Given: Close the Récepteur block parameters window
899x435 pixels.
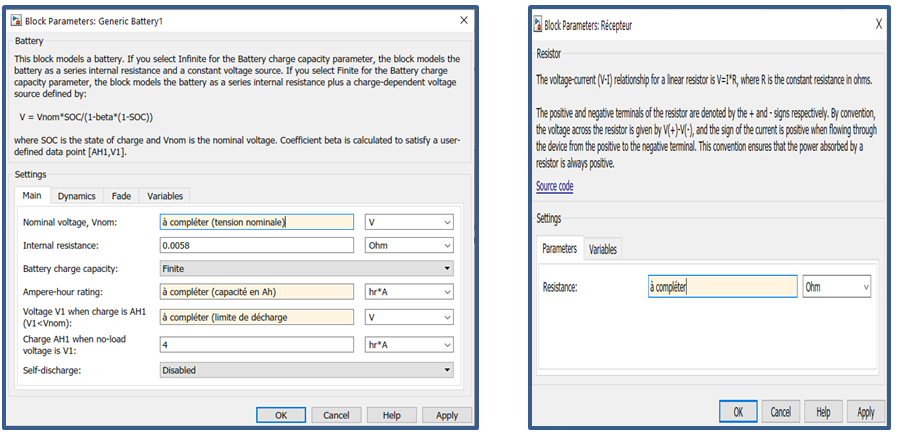Looking at the screenshot, I should 878,24.
